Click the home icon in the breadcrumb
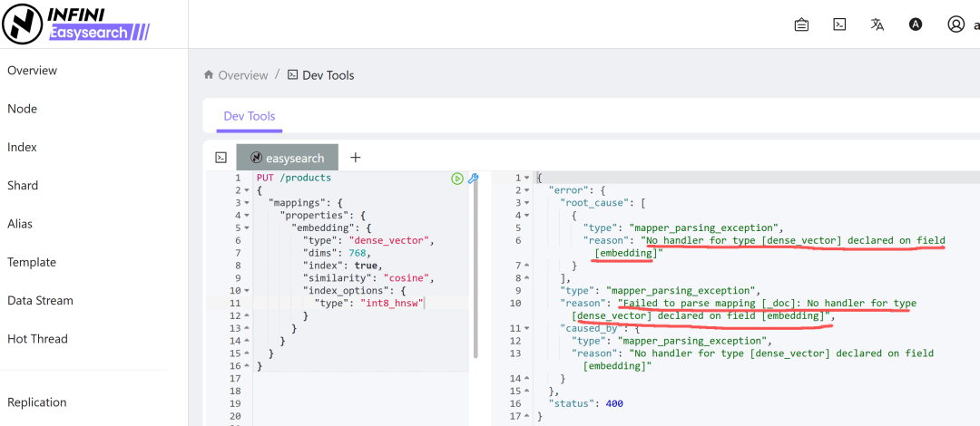Screen dimensions: 980x426 pyautogui.click(x=209, y=75)
